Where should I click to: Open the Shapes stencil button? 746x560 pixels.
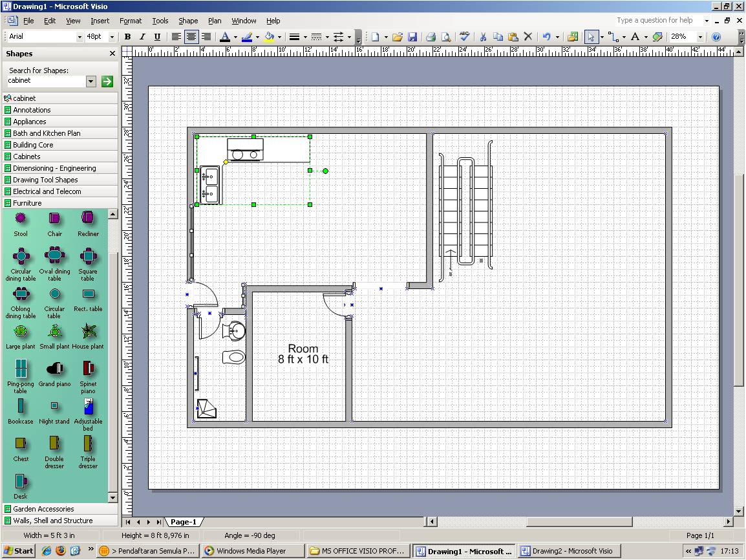point(573,37)
